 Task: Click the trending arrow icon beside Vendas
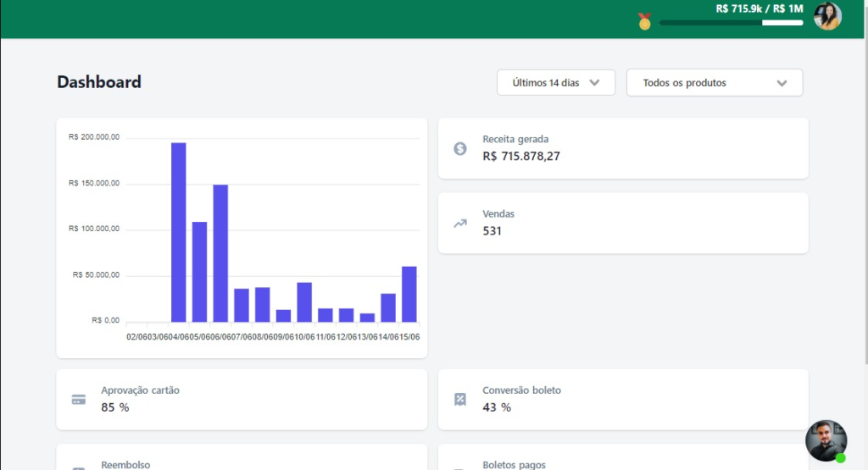[460, 224]
